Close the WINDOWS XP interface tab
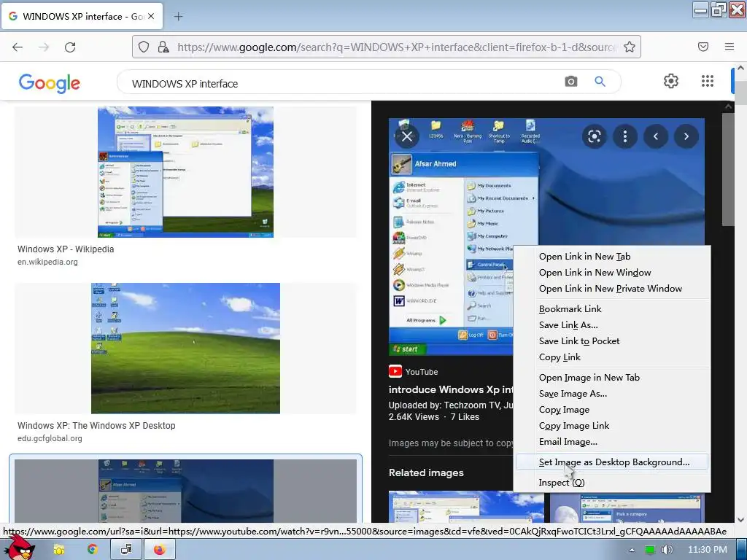This screenshot has height=560, width=747. (x=151, y=16)
